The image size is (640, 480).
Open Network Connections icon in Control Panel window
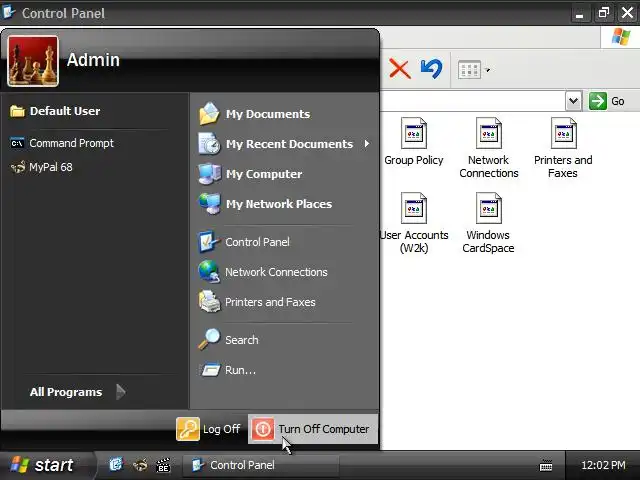[x=489, y=148]
